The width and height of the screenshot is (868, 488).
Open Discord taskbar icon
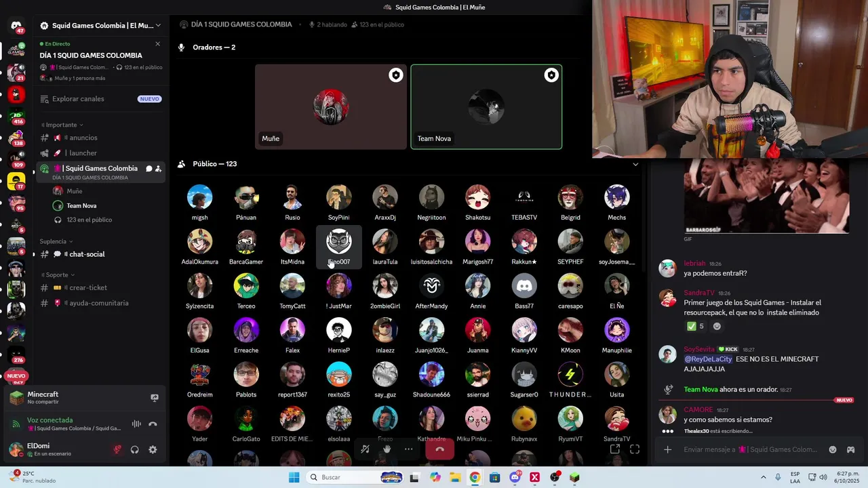[515, 477]
